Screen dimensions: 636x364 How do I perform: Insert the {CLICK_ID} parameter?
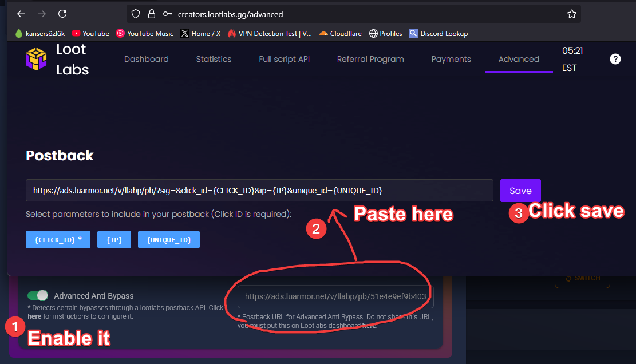58,240
